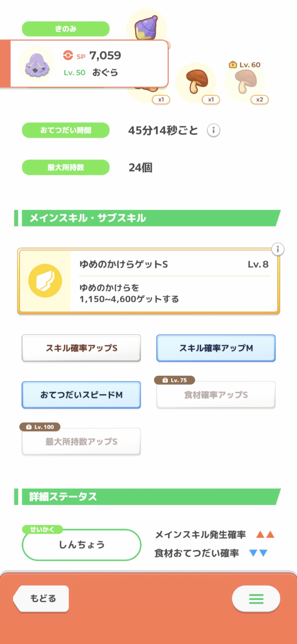Tap the きのみ green label

click(x=66, y=29)
